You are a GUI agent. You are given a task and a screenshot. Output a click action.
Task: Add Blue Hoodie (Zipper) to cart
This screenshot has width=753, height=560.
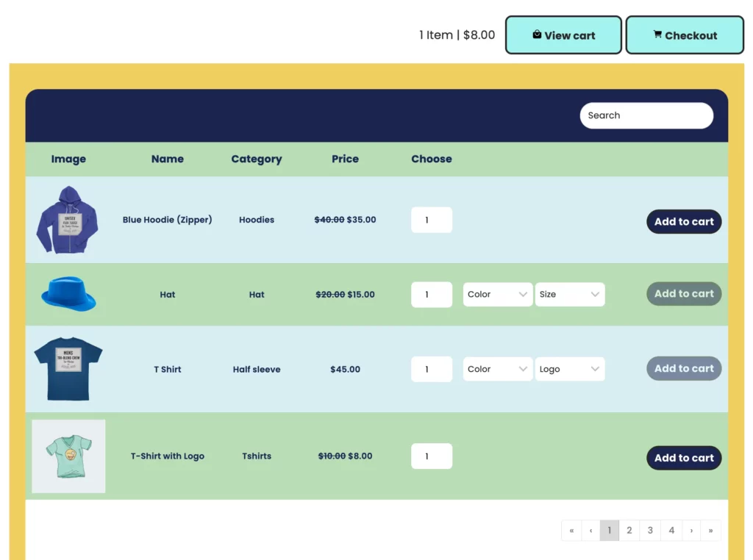pyautogui.click(x=683, y=221)
